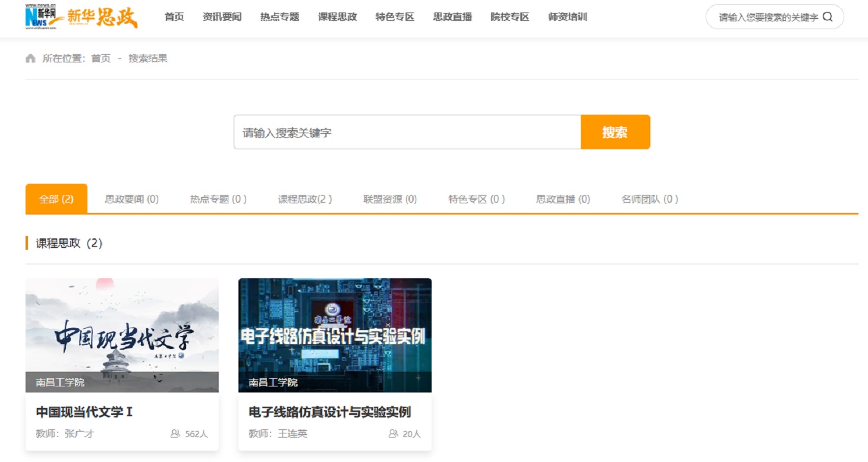Switch to the 思政要闻 (0) tab
This screenshot has width=868, height=462.
(131, 199)
